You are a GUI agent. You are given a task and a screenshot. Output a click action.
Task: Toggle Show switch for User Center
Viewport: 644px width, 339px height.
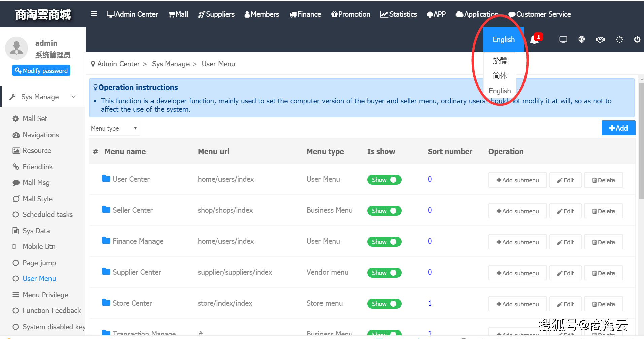pos(384,180)
